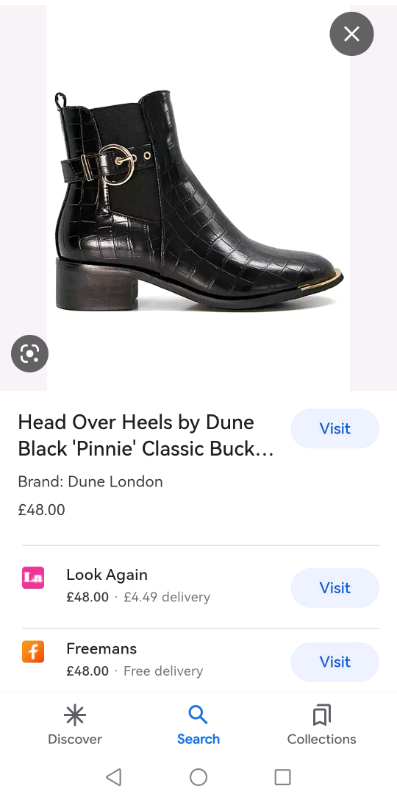Tap the Android recent apps square

click(283, 777)
